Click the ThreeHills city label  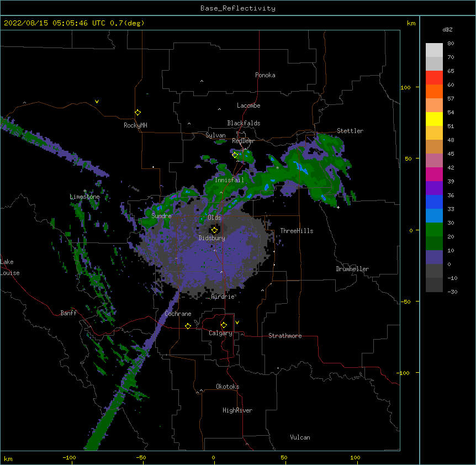click(297, 231)
